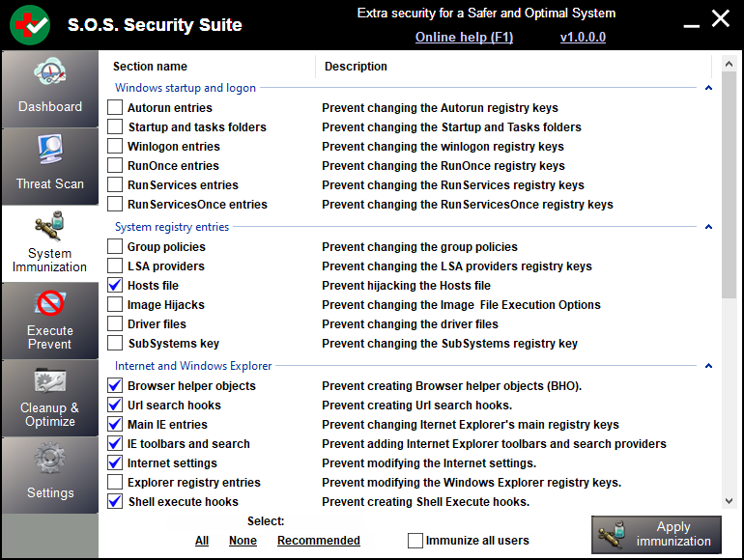Click the Settings gear icon

50,458
